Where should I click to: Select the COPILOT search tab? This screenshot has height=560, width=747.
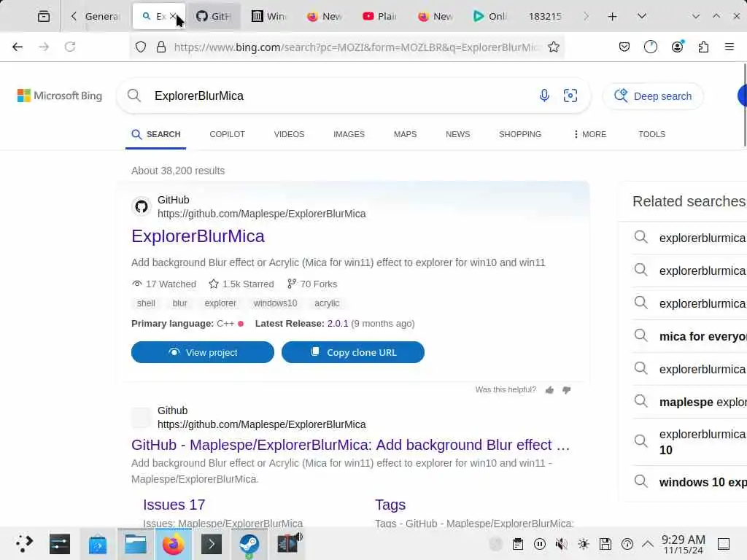[x=228, y=134]
